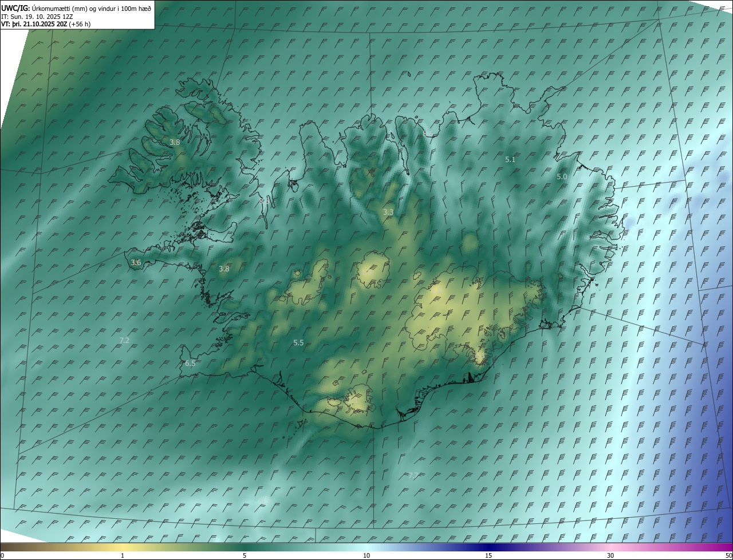Click the pink colorbar segment above label 30
The image size is (733, 560).
(x=610, y=547)
